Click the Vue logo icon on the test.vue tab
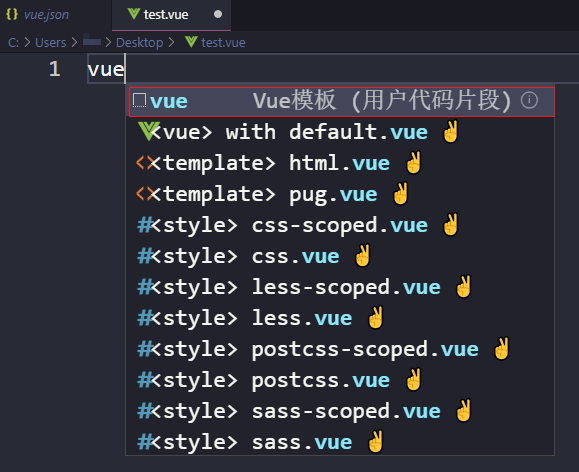The width and height of the screenshot is (579, 472). 133,14
